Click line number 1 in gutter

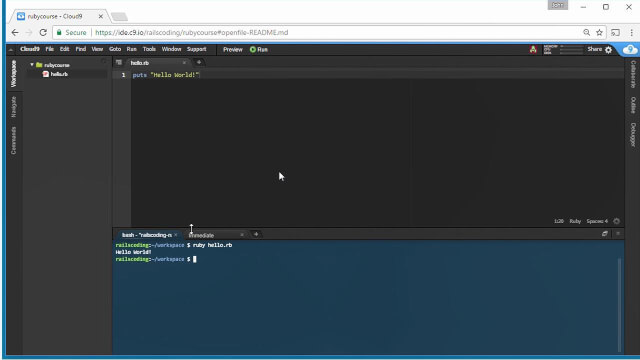[x=123, y=75]
